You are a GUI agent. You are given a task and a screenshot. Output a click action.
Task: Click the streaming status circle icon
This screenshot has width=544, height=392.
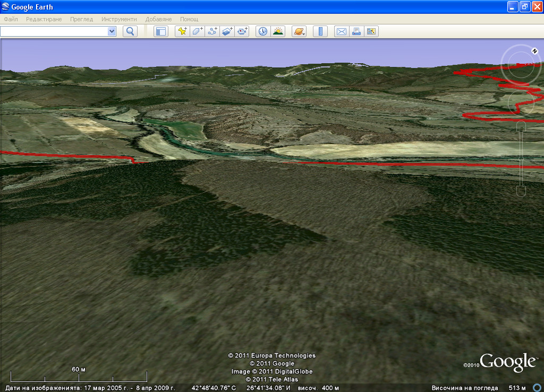pyautogui.click(x=537, y=388)
